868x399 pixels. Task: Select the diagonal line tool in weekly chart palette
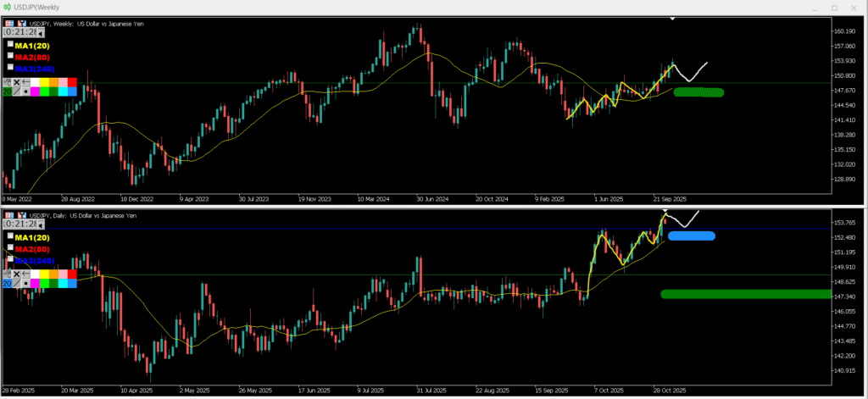pos(16,91)
